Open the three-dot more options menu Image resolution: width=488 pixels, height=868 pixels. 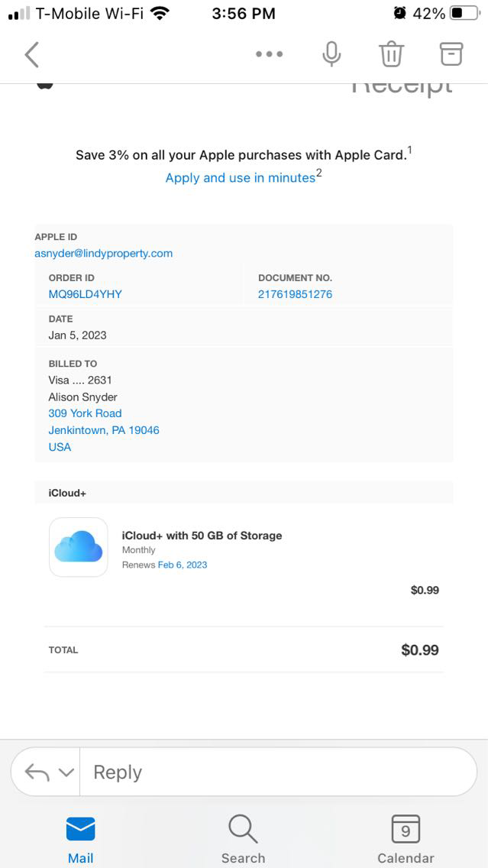(270, 54)
